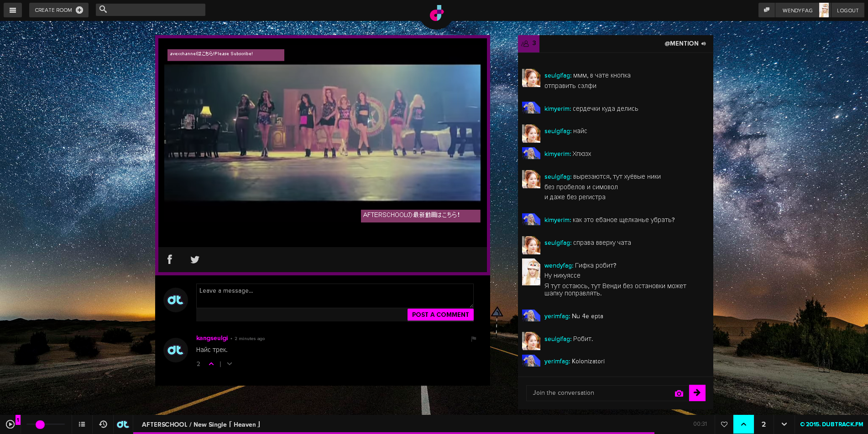Toggle the @MENTION sound setting
The height and width of the screenshot is (434, 868).
coord(685,44)
